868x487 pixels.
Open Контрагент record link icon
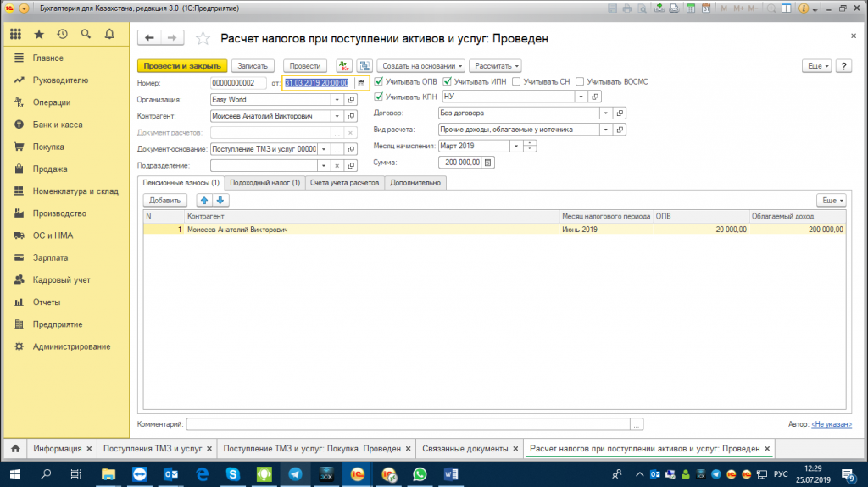351,116
